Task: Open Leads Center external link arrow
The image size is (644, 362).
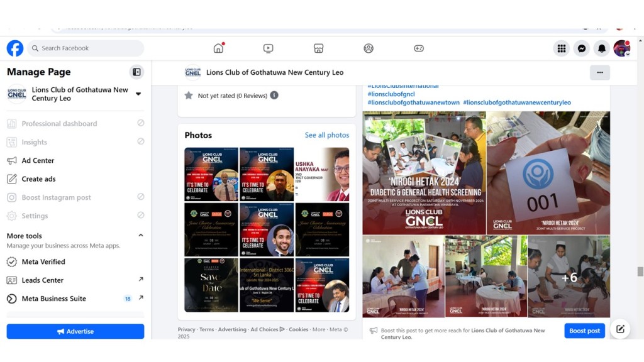Action: tap(141, 279)
